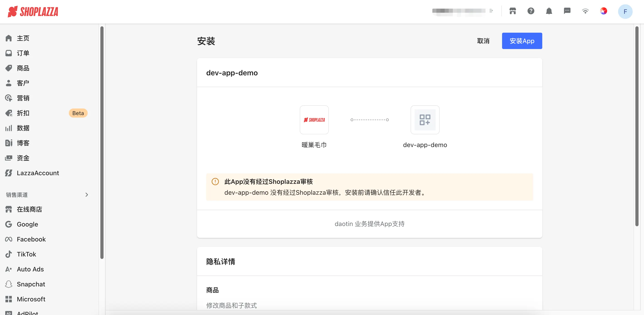Open the help question mark icon
This screenshot has width=644, height=315.
[x=531, y=11]
